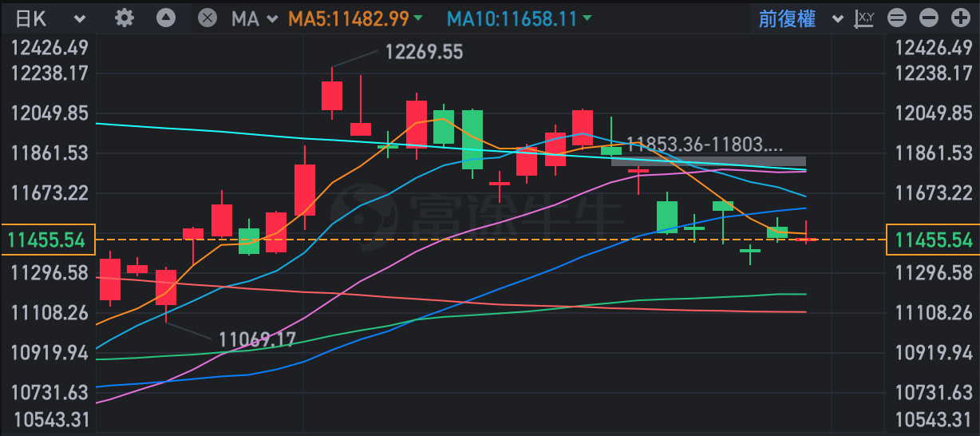Click the upward triangle collapse icon
The height and width of the screenshot is (436, 980).
click(x=166, y=18)
